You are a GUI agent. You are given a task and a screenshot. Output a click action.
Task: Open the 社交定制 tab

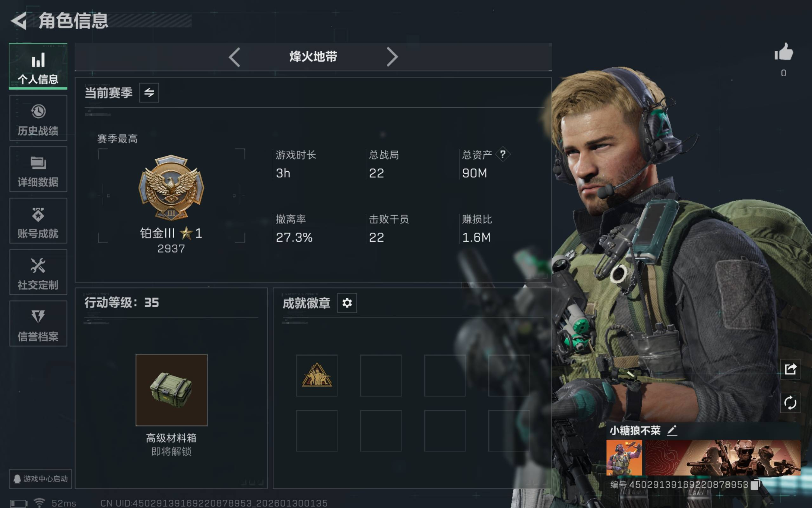tap(38, 272)
